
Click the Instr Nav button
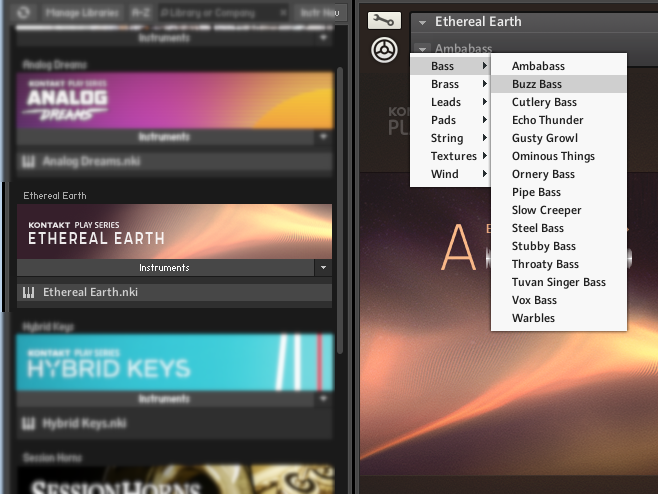tap(320, 13)
